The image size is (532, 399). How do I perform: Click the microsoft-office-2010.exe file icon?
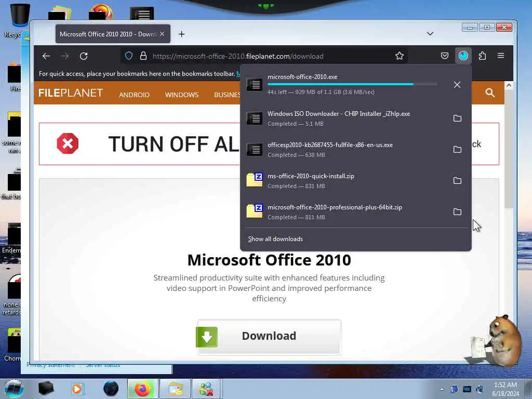point(254,85)
